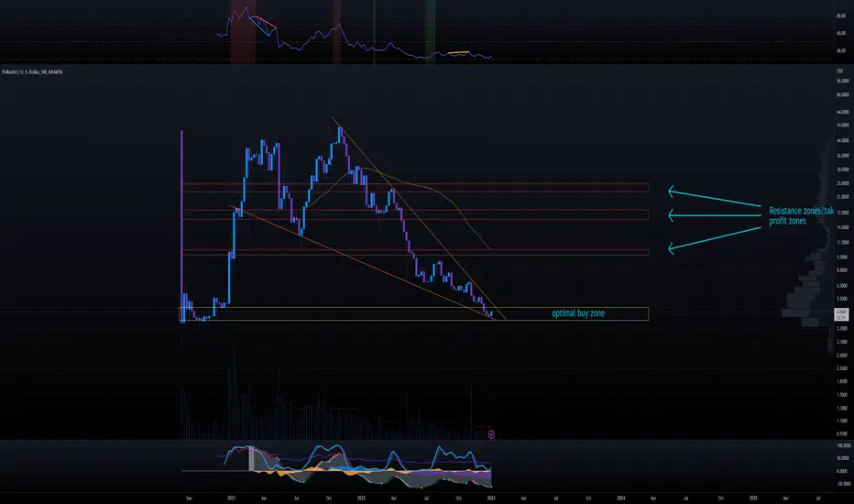Screen dimensions: 854x504
Task: Click the 0.9000 price axis value
Action: [x=842, y=434]
